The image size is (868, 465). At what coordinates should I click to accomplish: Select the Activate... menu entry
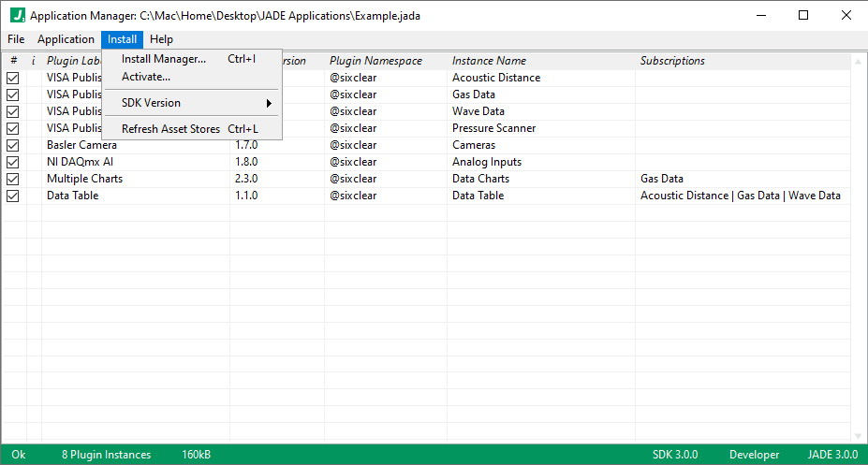pyautogui.click(x=192, y=77)
